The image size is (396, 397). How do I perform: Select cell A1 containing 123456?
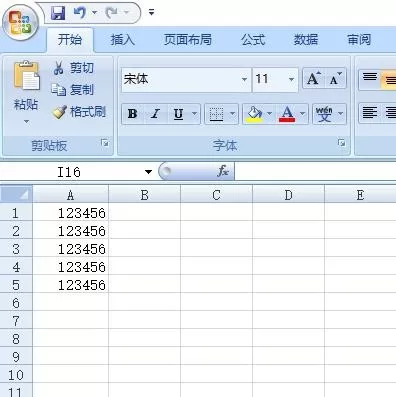pyautogui.click(x=71, y=213)
